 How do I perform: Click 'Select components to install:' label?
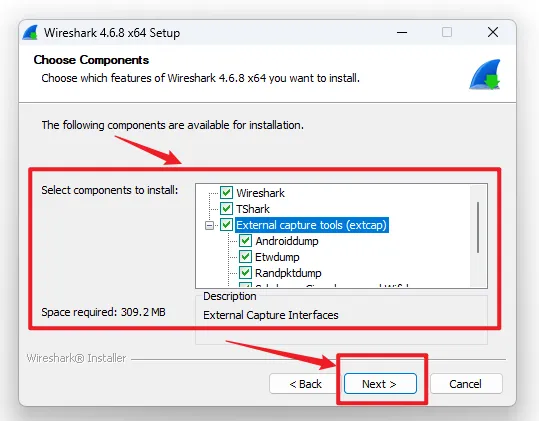110,190
